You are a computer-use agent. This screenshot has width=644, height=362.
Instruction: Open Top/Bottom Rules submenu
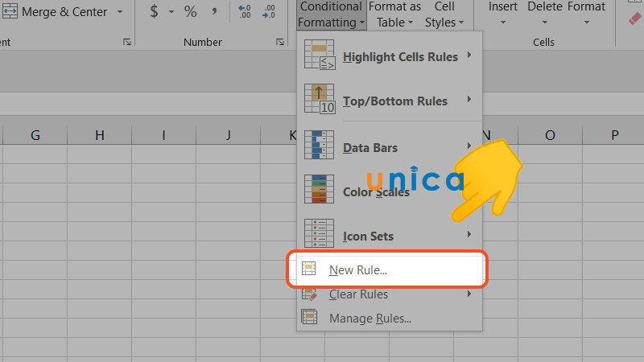click(389, 100)
